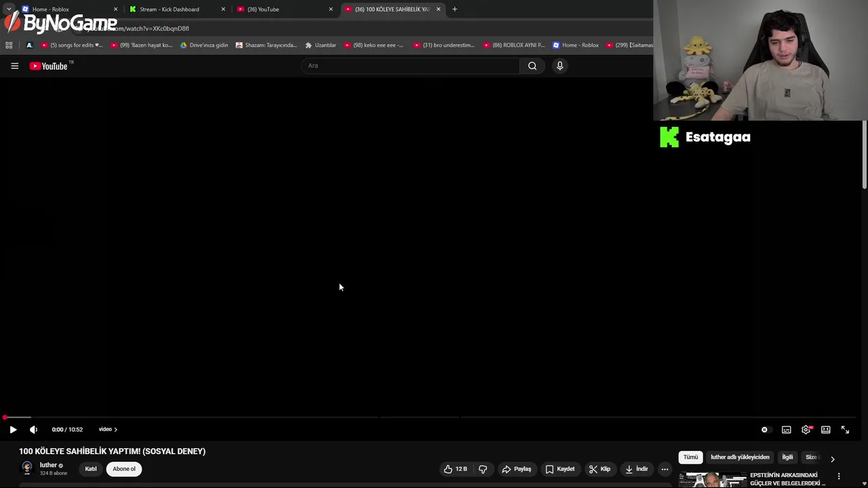Open options for Epstein recommended video
Image resolution: width=868 pixels, height=488 pixels.
click(839, 476)
